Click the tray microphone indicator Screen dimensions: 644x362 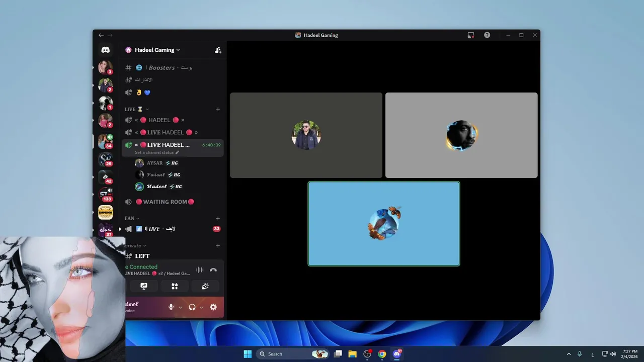pos(580,354)
